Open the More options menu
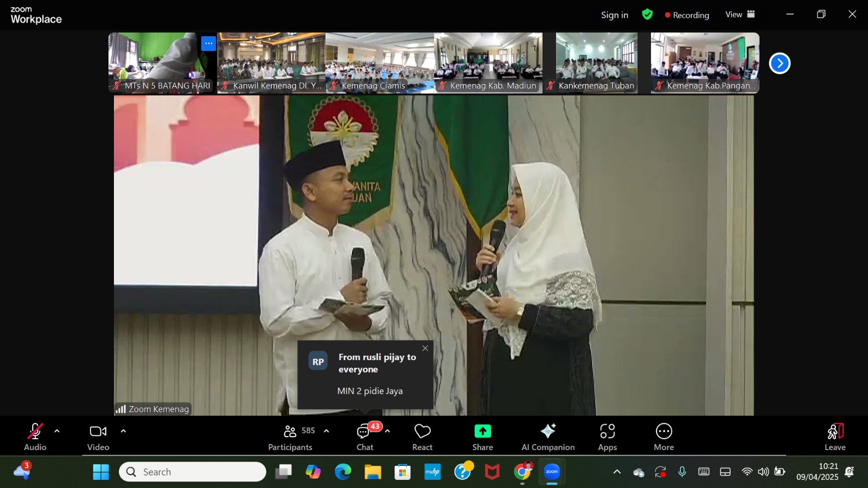 point(663,436)
